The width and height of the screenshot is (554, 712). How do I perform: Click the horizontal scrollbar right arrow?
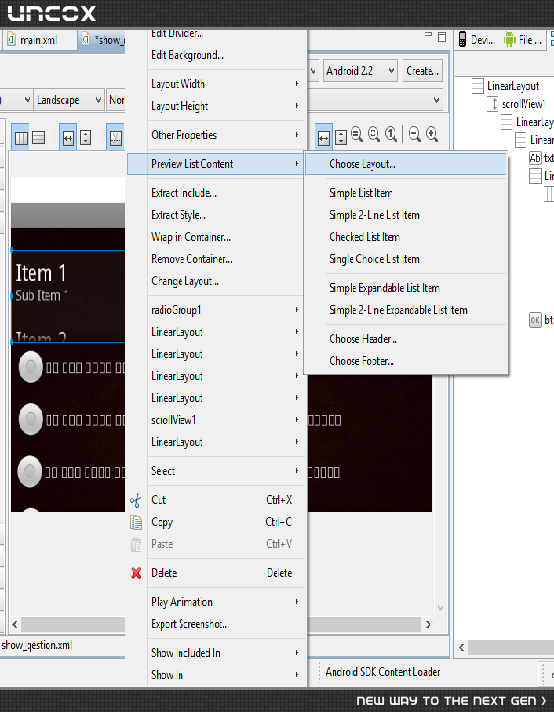428,624
